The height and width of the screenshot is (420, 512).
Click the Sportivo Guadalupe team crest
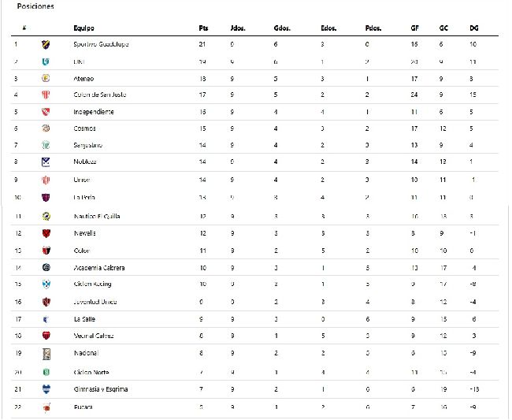(46, 44)
